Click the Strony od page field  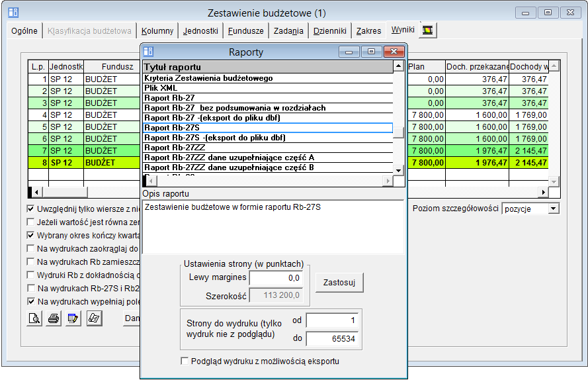click(x=332, y=320)
